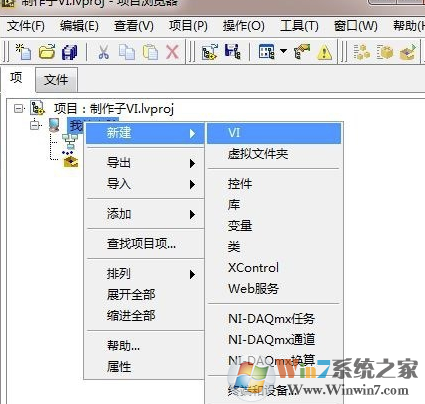Select Web服务 in New submenu

click(274, 289)
